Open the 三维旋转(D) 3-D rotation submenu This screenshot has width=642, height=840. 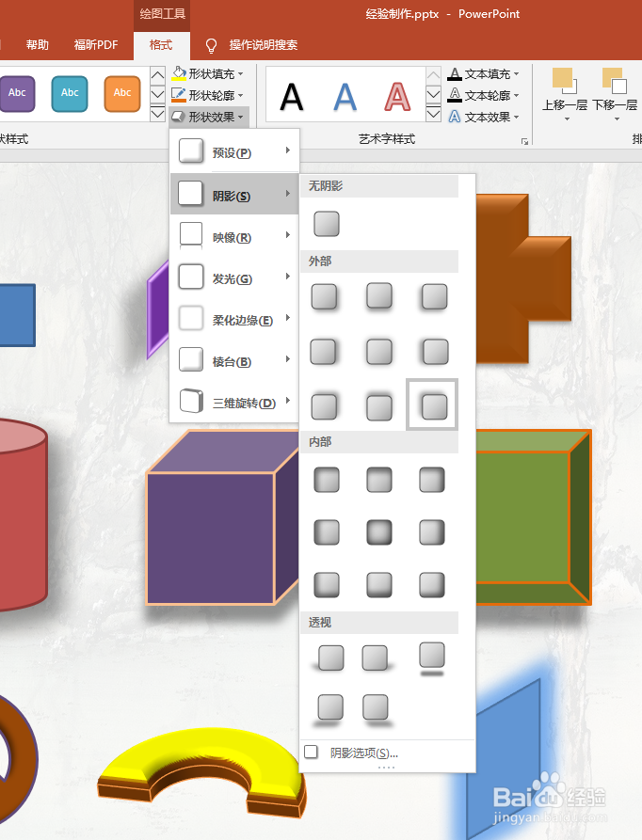(x=234, y=402)
